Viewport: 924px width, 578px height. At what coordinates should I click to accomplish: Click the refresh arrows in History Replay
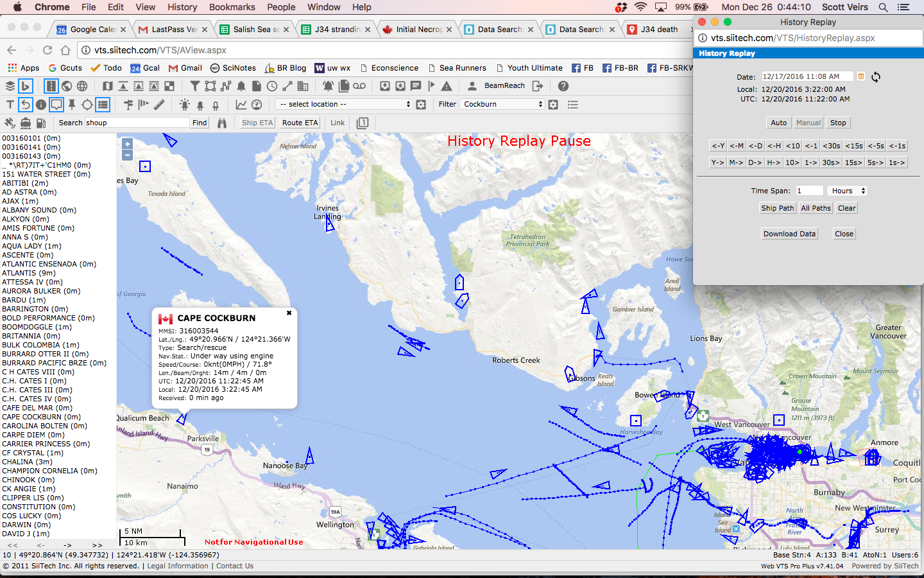click(876, 76)
